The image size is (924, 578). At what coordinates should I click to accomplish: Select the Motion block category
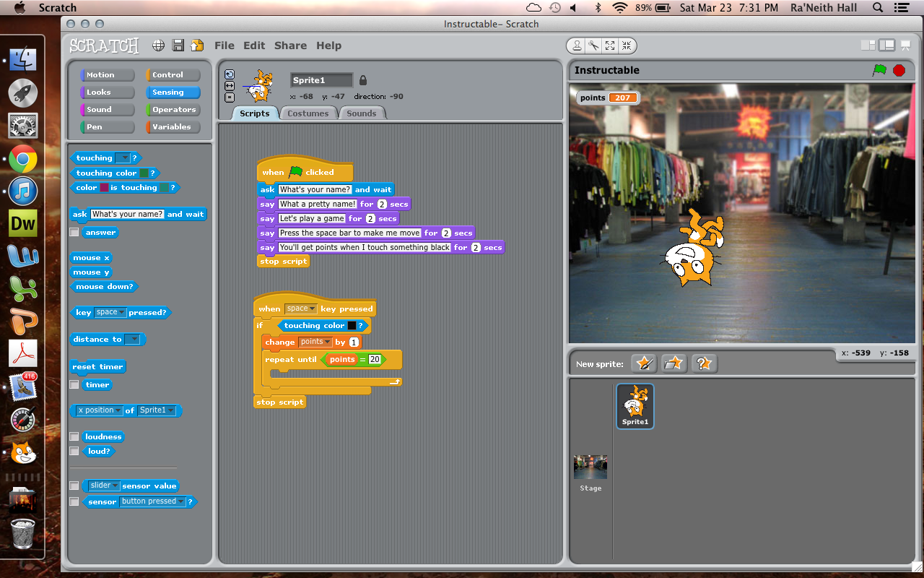coord(108,75)
